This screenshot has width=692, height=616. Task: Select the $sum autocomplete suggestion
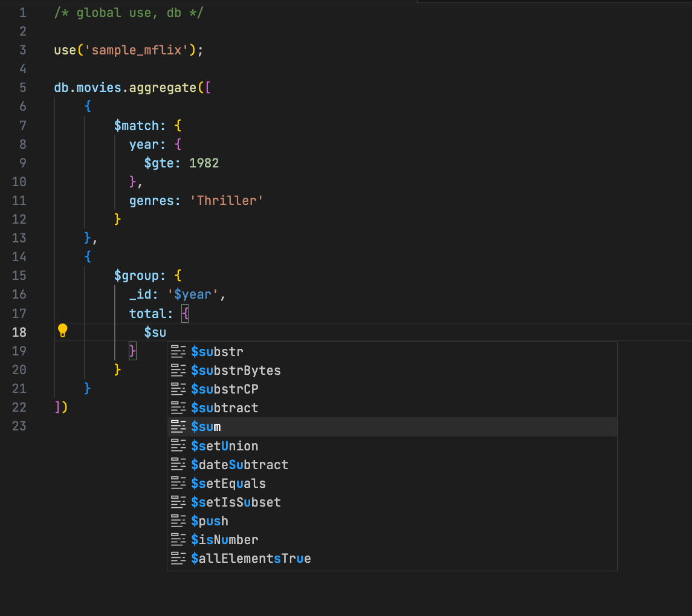392,427
